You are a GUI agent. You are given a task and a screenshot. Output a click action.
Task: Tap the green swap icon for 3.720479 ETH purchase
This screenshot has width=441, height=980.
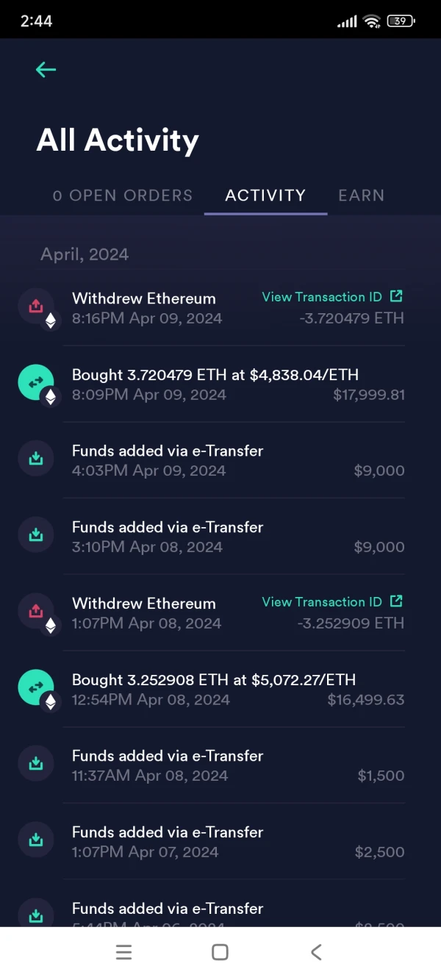(36, 382)
